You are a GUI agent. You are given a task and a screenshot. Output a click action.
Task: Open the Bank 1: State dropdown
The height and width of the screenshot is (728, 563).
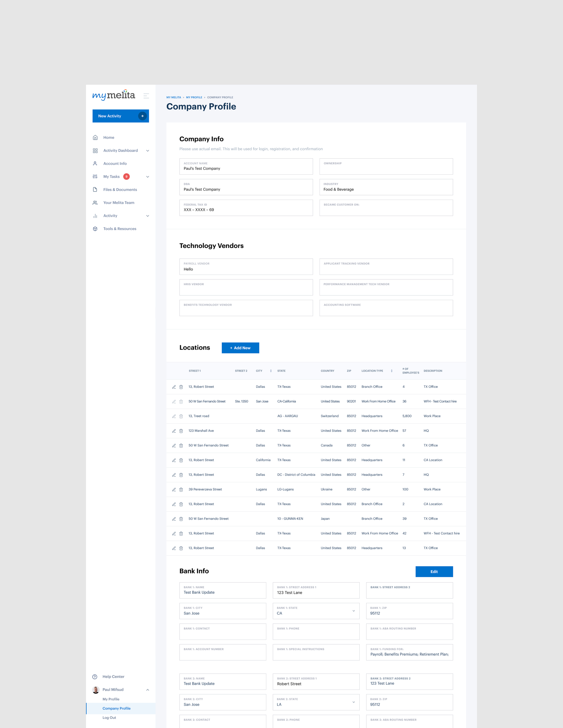[354, 611]
